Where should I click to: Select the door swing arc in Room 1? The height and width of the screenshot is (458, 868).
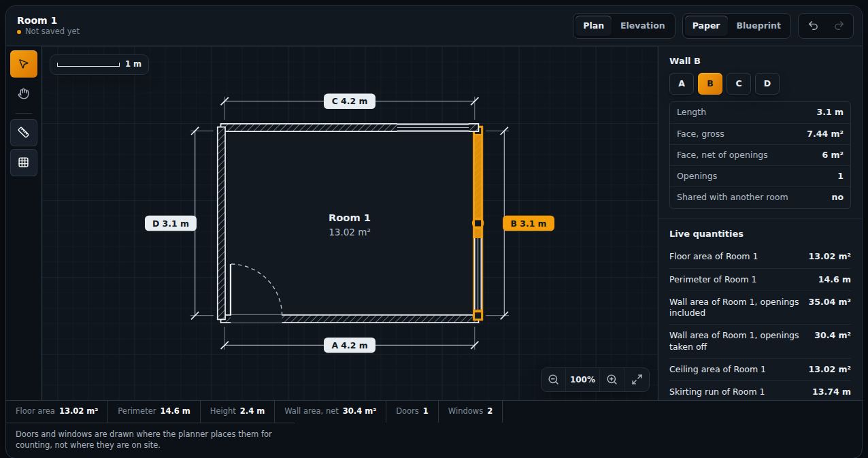tap(256, 290)
